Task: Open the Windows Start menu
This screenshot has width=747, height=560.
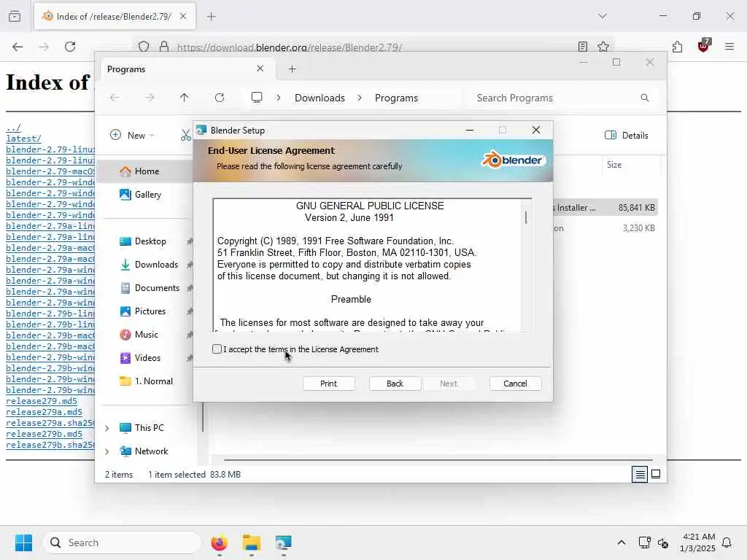Action: coord(23,542)
